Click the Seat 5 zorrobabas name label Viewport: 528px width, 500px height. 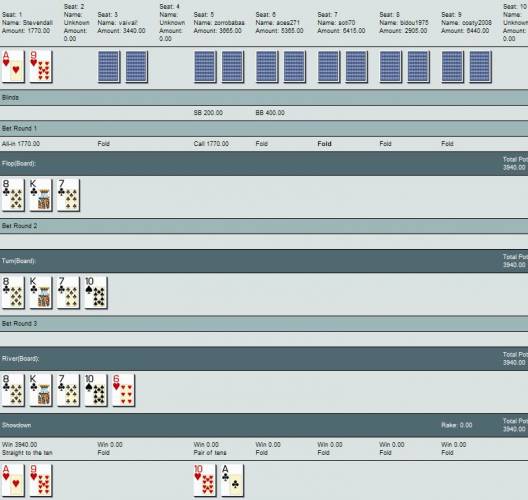[219, 23]
